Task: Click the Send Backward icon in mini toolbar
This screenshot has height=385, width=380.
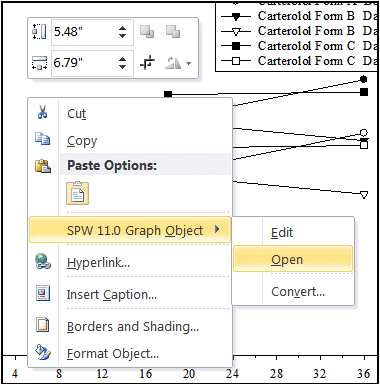Action: pyautogui.click(x=173, y=32)
